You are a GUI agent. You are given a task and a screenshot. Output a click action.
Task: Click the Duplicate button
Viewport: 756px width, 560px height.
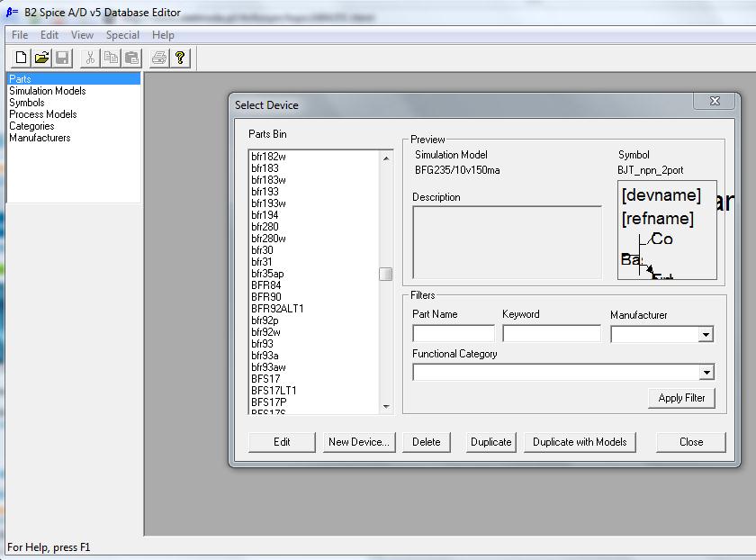[490, 442]
